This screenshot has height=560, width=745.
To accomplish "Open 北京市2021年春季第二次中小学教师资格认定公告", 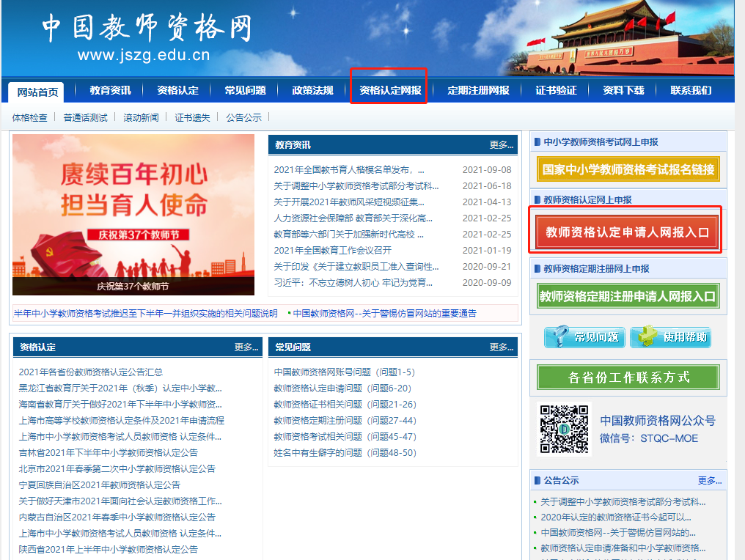I will (x=117, y=469).
